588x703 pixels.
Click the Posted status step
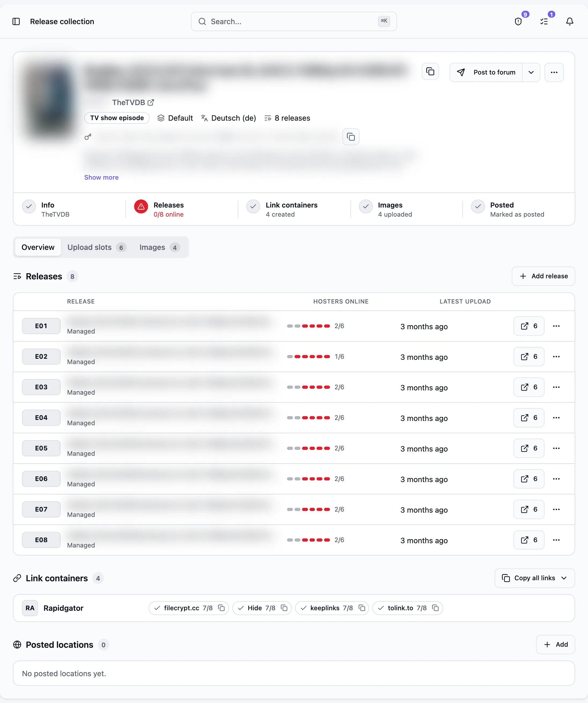(508, 209)
